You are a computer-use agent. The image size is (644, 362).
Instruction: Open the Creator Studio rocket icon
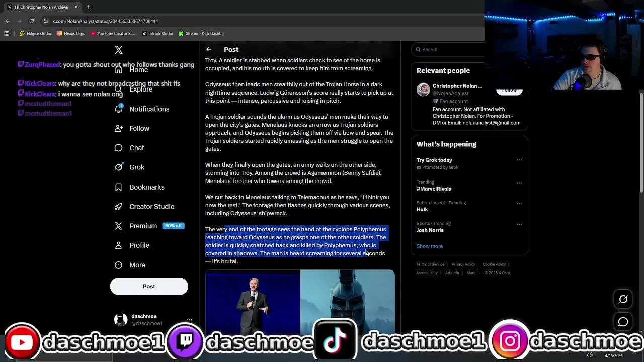tap(119, 207)
